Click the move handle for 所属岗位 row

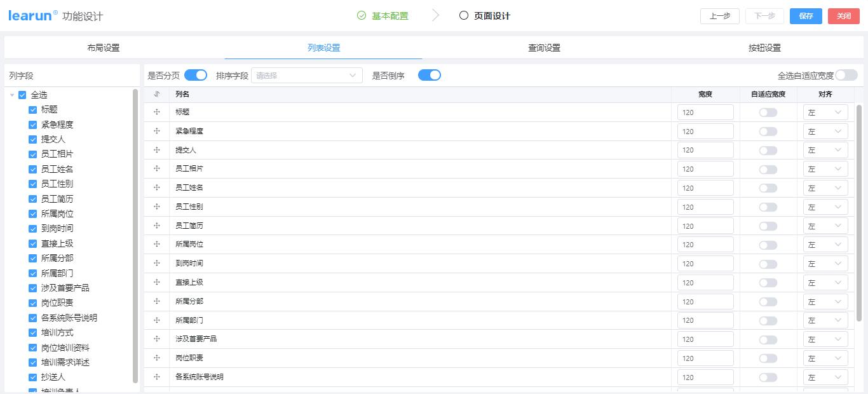click(x=156, y=244)
